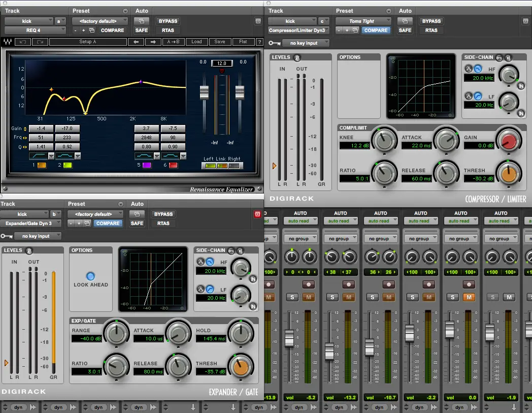Viewport: 532px width, 413px height.
Task: Open REQ band 1 filter type dropdown arrow
Action: click(51, 156)
